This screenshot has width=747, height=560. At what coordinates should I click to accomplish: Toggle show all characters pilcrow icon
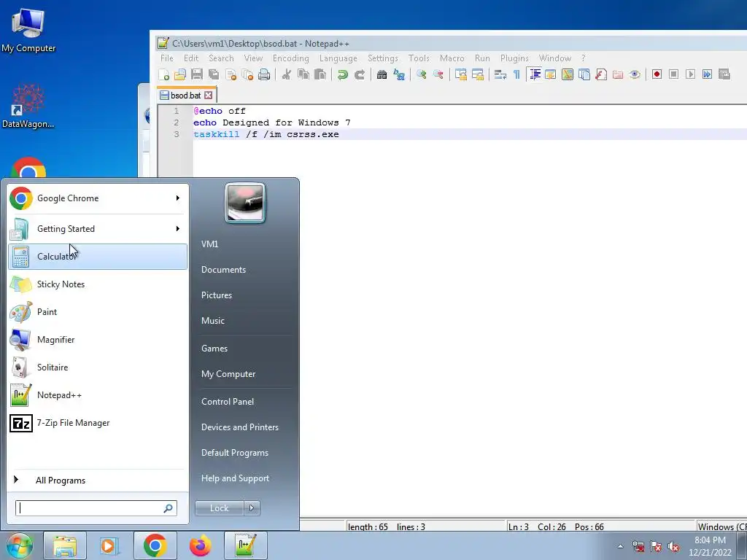pyautogui.click(x=516, y=74)
